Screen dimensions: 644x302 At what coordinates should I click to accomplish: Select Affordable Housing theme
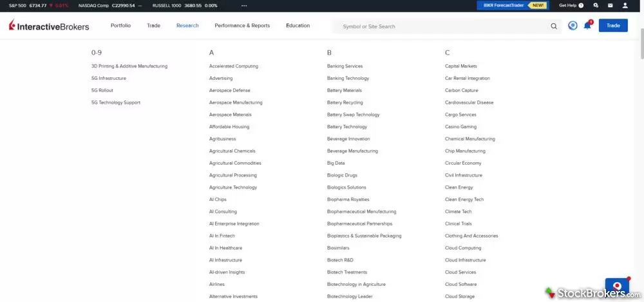pyautogui.click(x=229, y=127)
